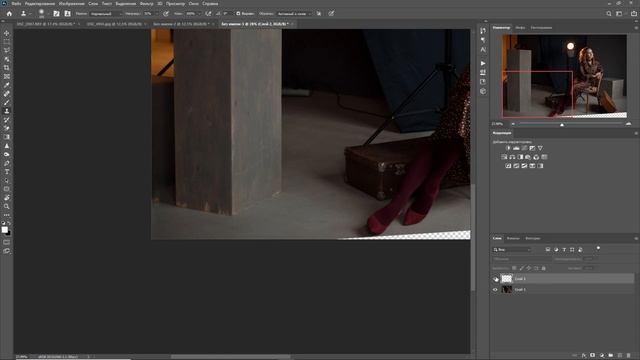Open the History panel from the collapsed dock
This screenshot has height=360, width=640.
(x=483, y=31)
